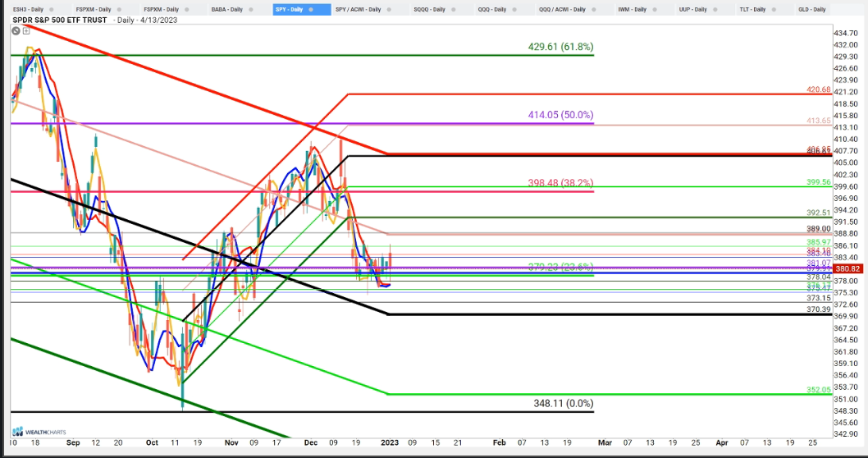Click the 389.00 price label

pyautogui.click(x=819, y=228)
